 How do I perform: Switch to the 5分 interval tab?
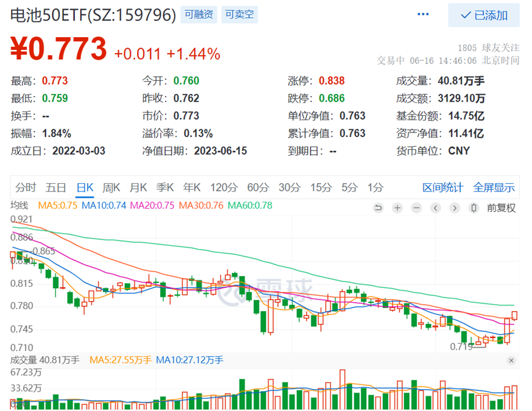350,188
